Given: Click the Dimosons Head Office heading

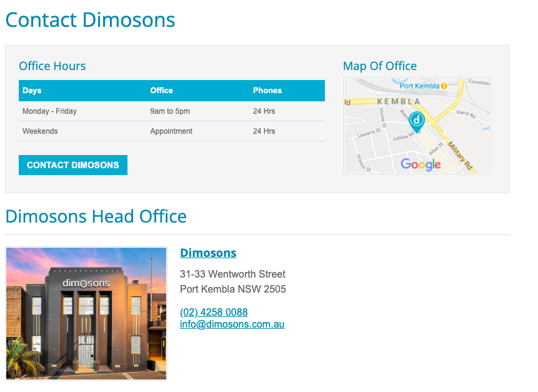Looking at the screenshot, I should pos(95,216).
